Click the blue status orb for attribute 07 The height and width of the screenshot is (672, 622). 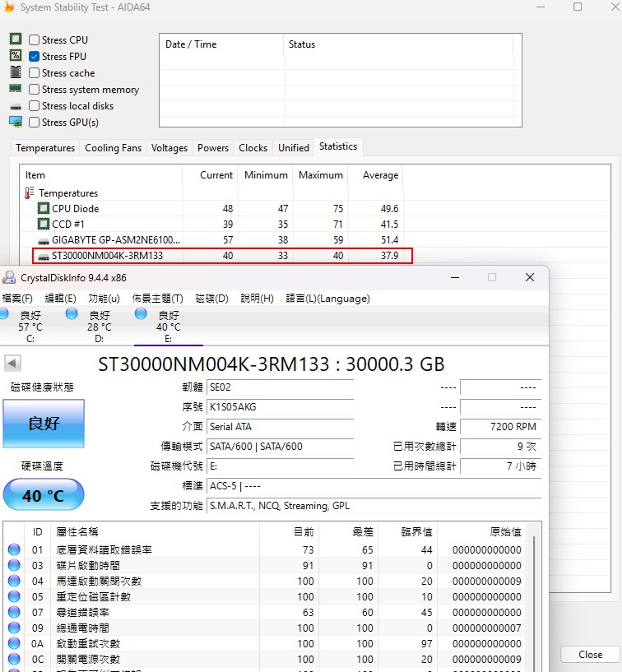pyautogui.click(x=14, y=612)
